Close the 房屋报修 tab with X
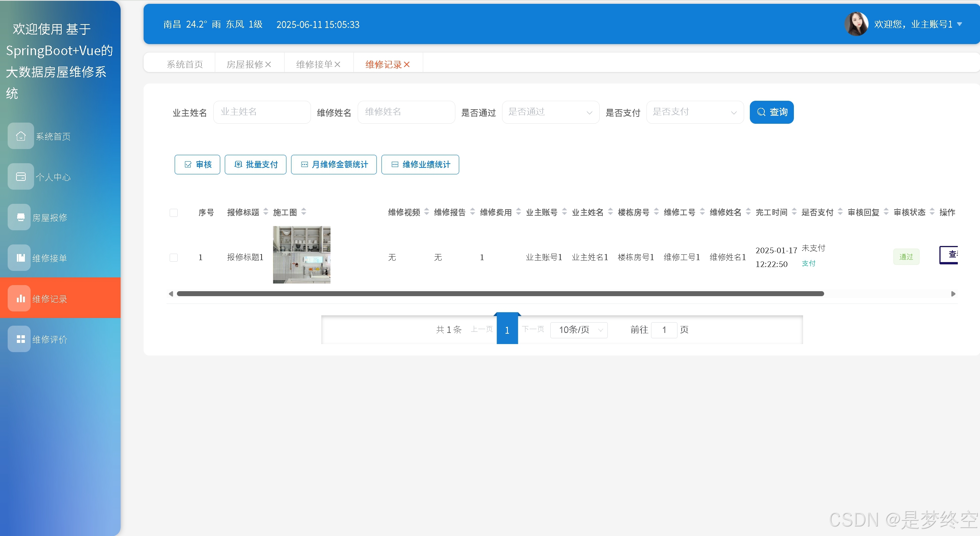The height and width of the screenshot is (536, 980). point(268,64)
